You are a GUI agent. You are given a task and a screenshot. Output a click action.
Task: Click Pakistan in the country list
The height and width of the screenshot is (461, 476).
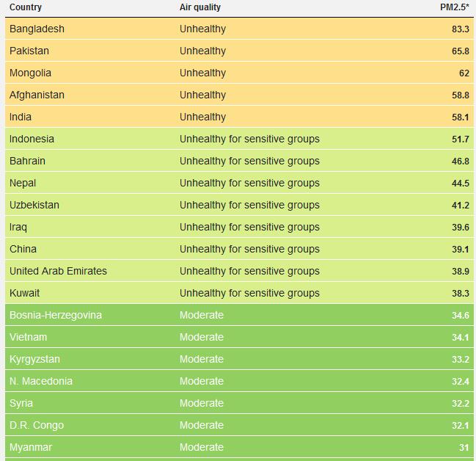[29, 51]
